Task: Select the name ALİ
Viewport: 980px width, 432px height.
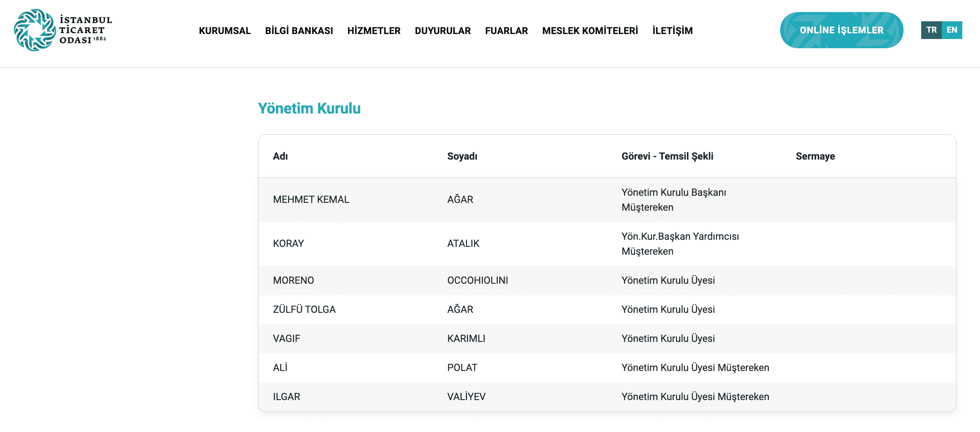Action: (x=280, y=367)
